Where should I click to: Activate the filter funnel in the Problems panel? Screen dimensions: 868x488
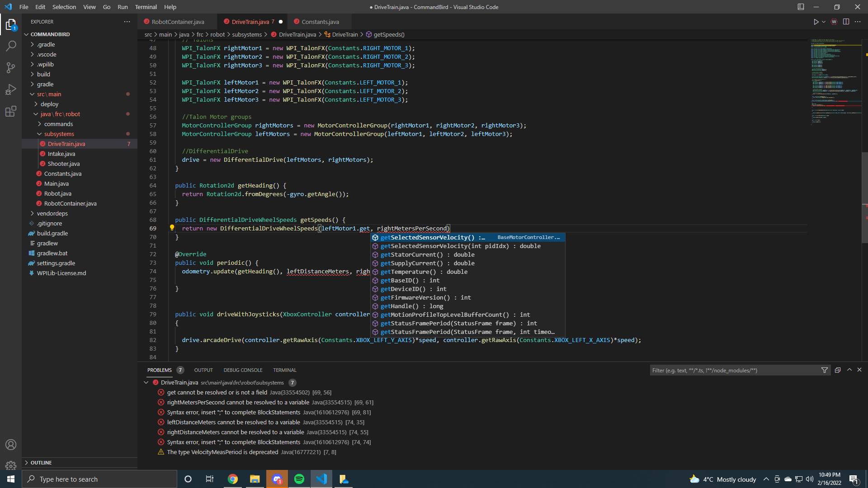[825, 370]
